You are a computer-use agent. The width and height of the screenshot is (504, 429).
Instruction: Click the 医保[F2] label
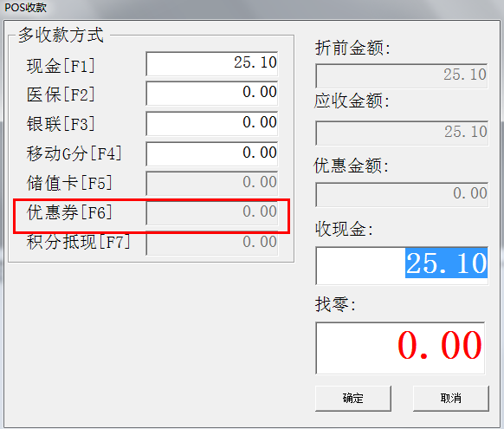point(61,94)
